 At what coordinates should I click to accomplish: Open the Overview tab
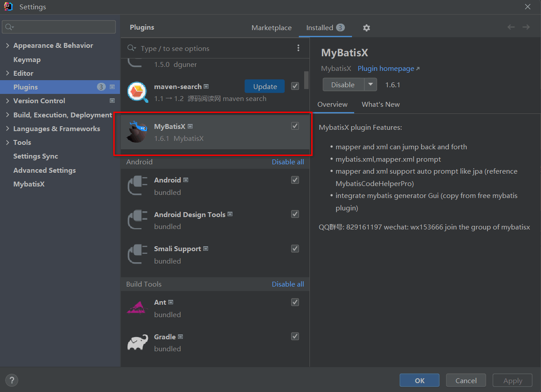[x=332, y=105]
